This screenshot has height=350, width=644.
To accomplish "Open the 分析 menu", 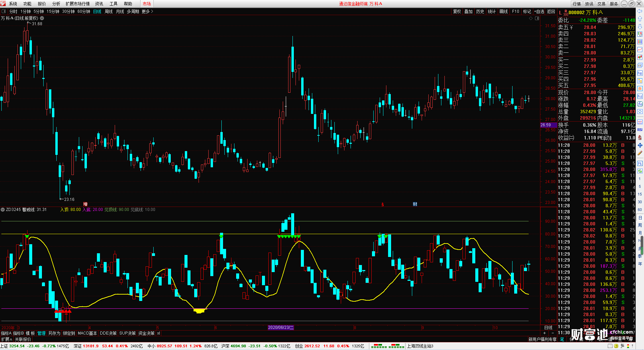I will point(56,4).
